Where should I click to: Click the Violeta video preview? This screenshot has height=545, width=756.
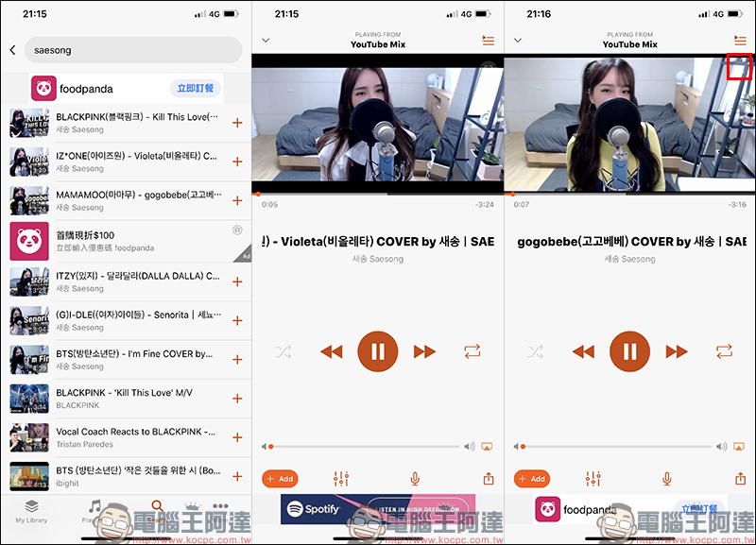(x=377, y=124)
